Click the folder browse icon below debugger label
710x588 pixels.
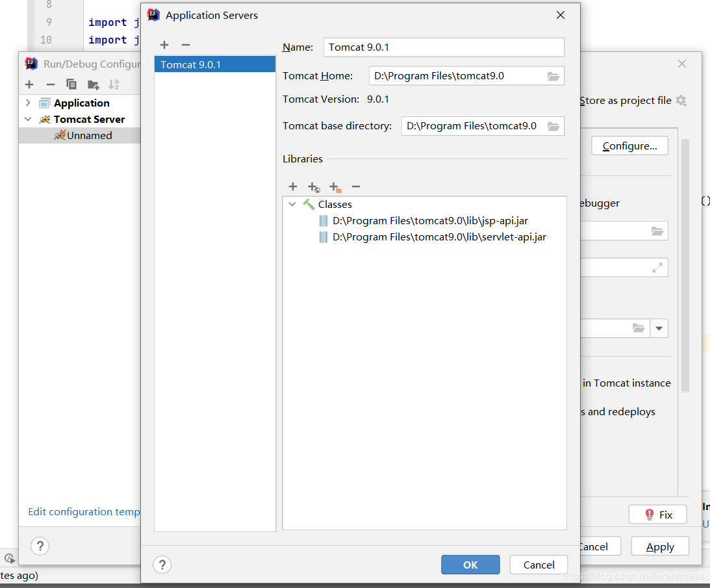pos(657,231)
